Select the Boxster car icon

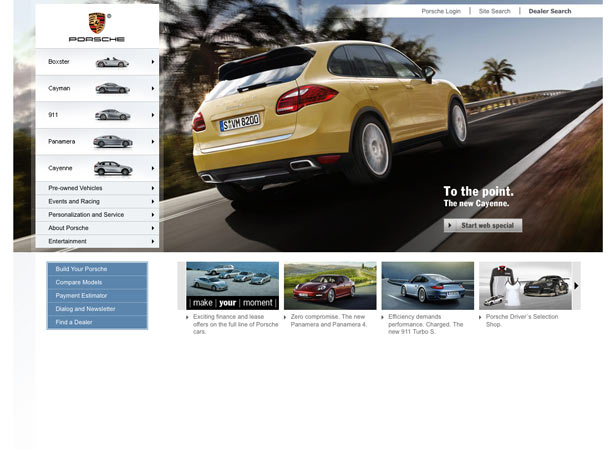point(111,62)
